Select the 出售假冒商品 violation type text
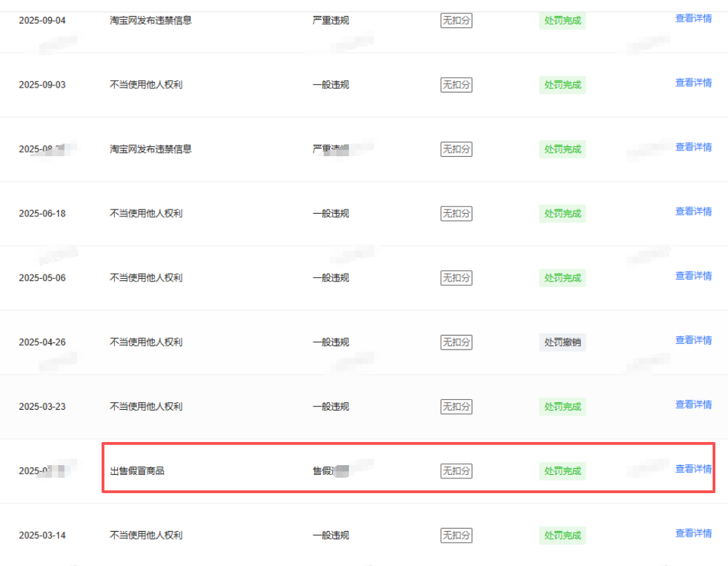 point(137,471)
